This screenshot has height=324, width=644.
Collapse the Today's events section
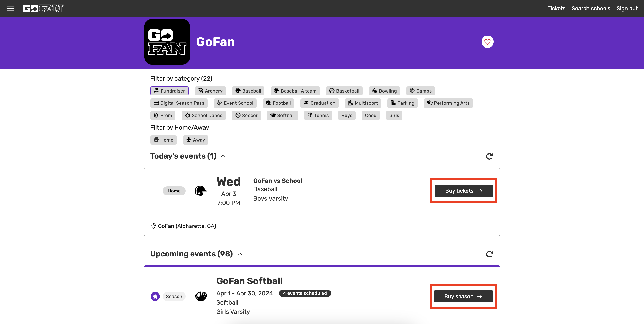(x=223, y=156)
